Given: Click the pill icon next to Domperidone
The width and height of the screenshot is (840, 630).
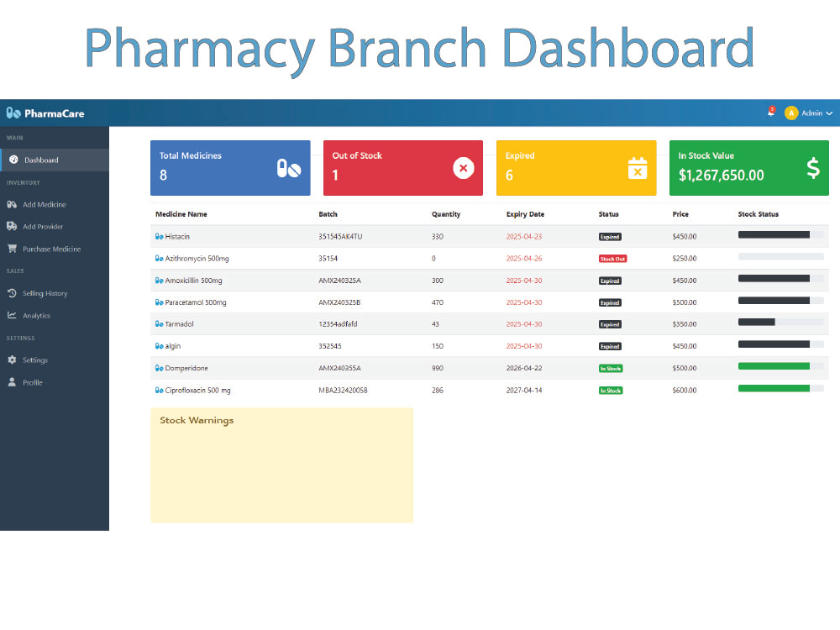Looking at the screenshot, I should 159,368.
